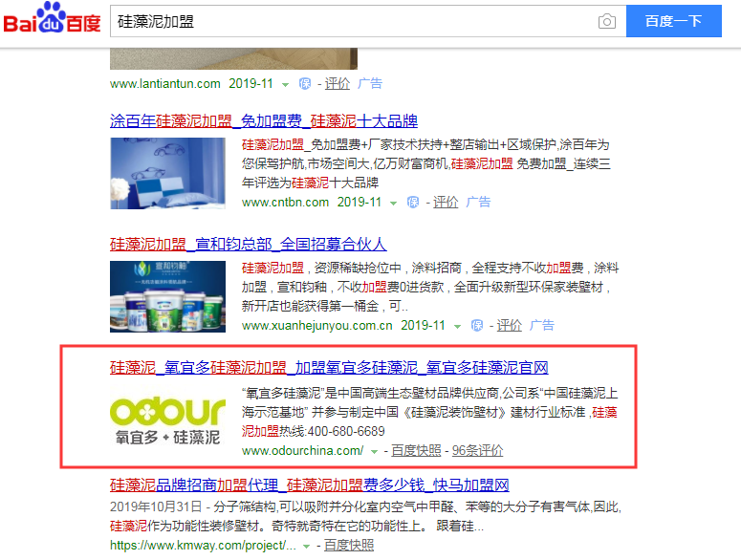Open the 硅藻泥加盟_宣和钧总部 result title
This screenshot has height=560, width=741.
pos(248,244)
